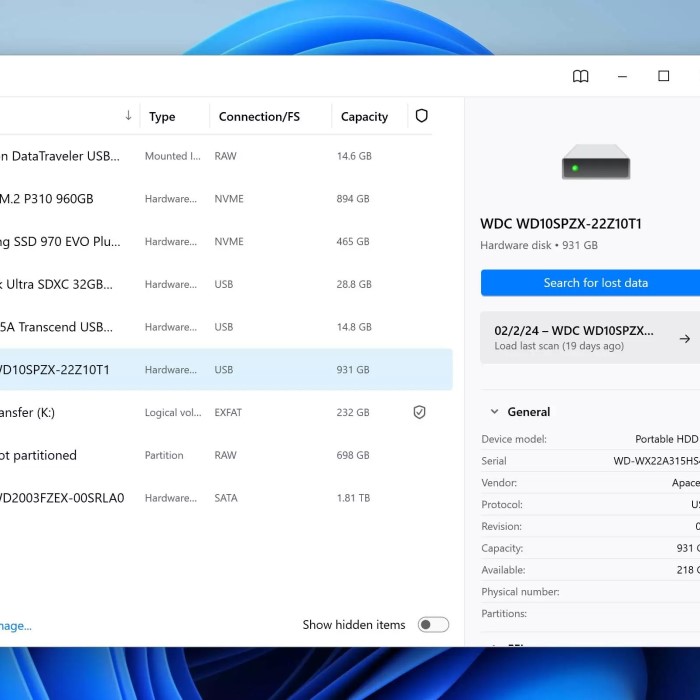Click the sort arrow in the name column
Image resolution: width=700 pixels, height=700 pixels.
128,116
